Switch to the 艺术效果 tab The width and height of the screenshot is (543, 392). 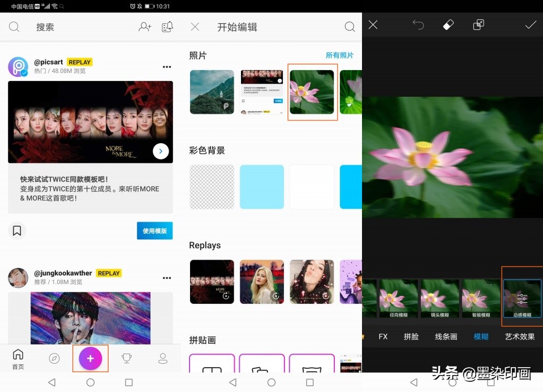tap(520, 337)
